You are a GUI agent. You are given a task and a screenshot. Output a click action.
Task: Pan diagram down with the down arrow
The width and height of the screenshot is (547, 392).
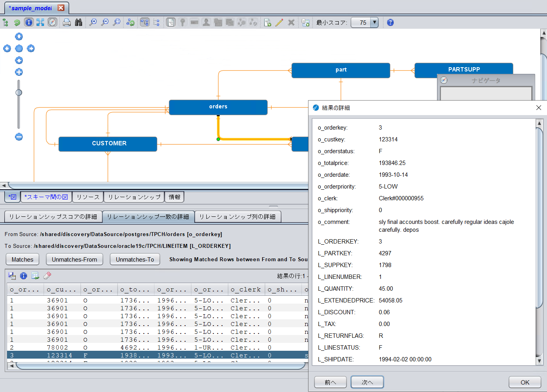coord(19,60)
